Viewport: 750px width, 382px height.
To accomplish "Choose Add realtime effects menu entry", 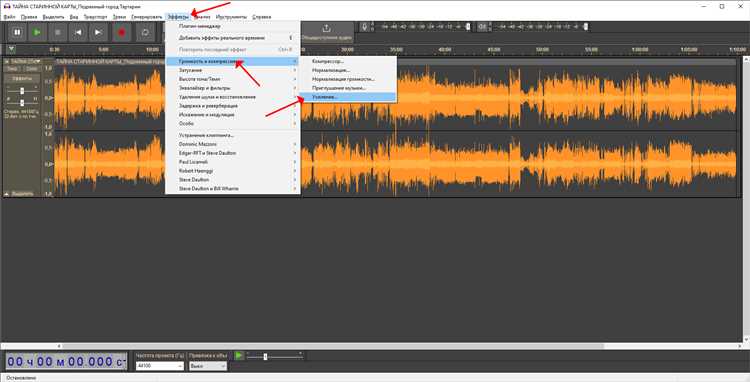I will pos(233,38).
